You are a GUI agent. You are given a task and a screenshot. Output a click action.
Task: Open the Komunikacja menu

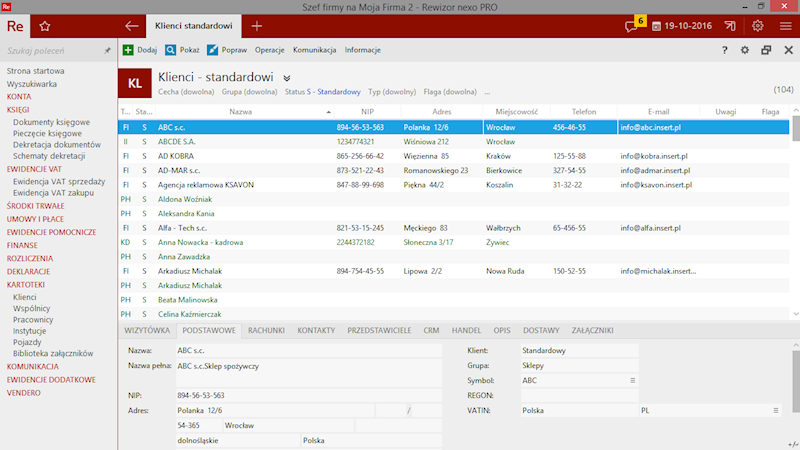tap(314, 50)
